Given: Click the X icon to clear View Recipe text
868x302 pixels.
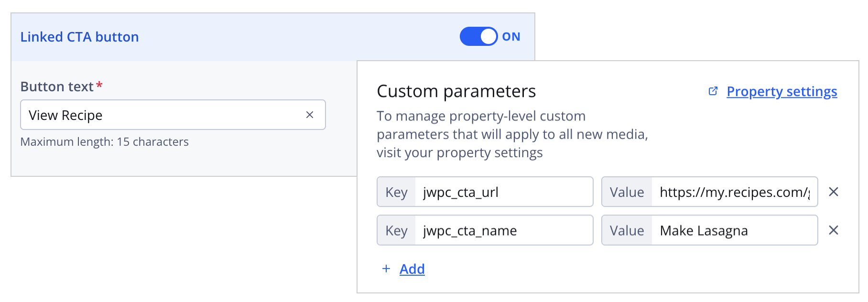Looking at the screenshot, I should click(x=310, y=115).
